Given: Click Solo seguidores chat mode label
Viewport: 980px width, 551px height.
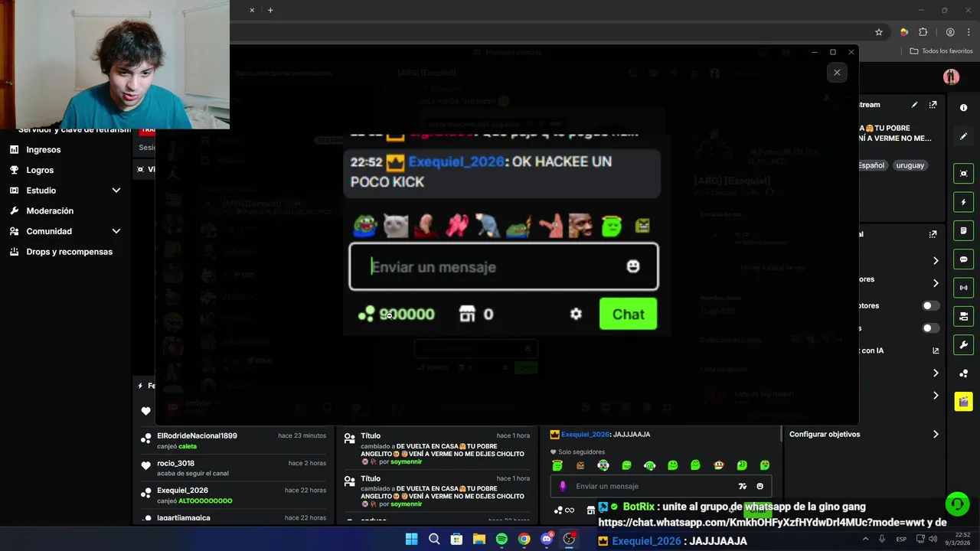Looking at the screenshot, I should click(x=581, y=452).
